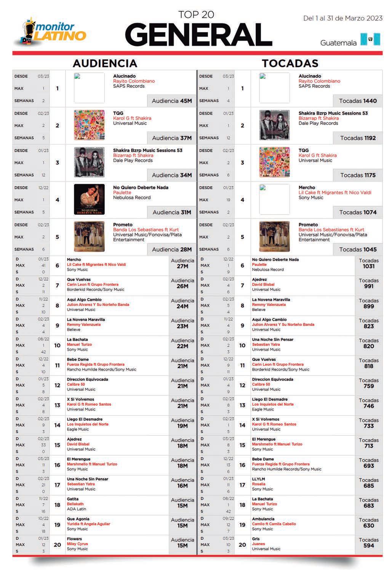Click the Flowers song title
The image size is (392, 570).
pos(74,539)
